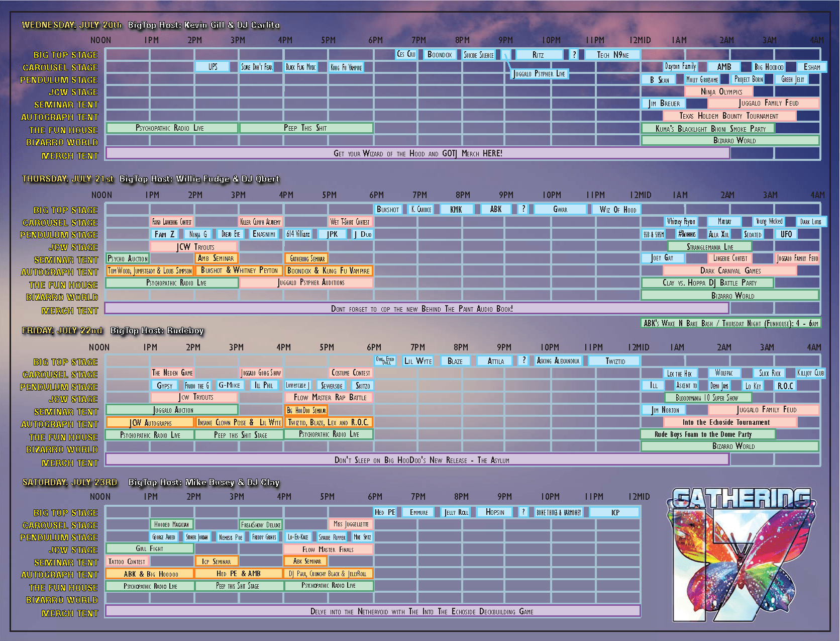Click the Suicide Silence event block
Screen dimensions: 840x641
[478, 55]
